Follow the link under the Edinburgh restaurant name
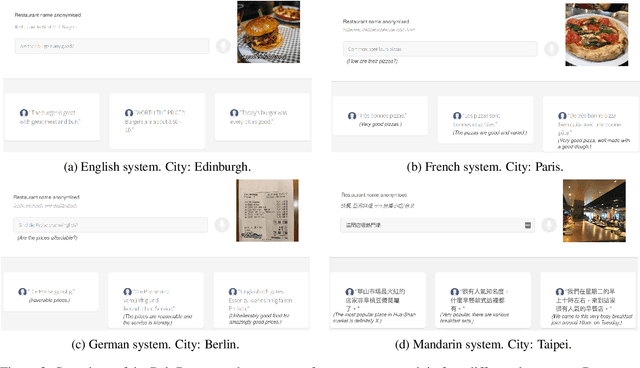This screenshot has height=368, width=640. (x=46, y=27)
